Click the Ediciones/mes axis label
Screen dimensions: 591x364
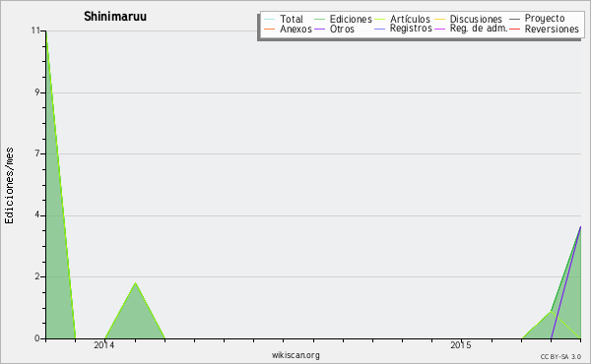[x=9, y=186]
